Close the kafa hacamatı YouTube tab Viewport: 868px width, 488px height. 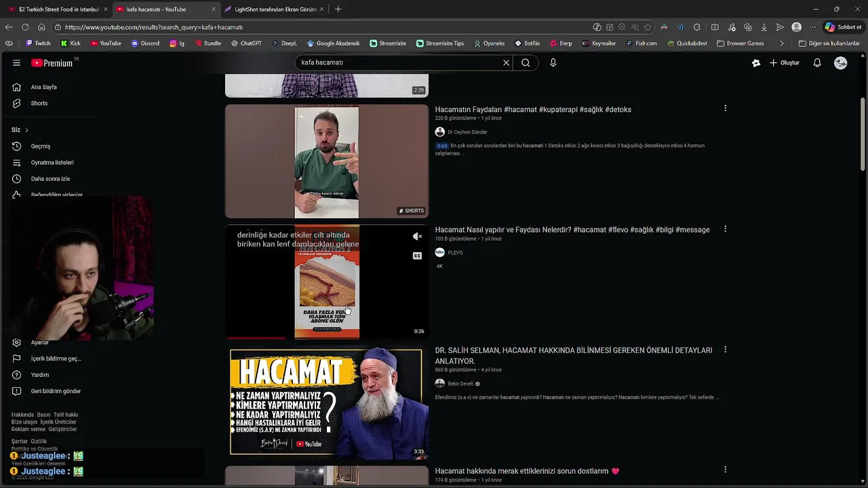(x=214, y=9)
